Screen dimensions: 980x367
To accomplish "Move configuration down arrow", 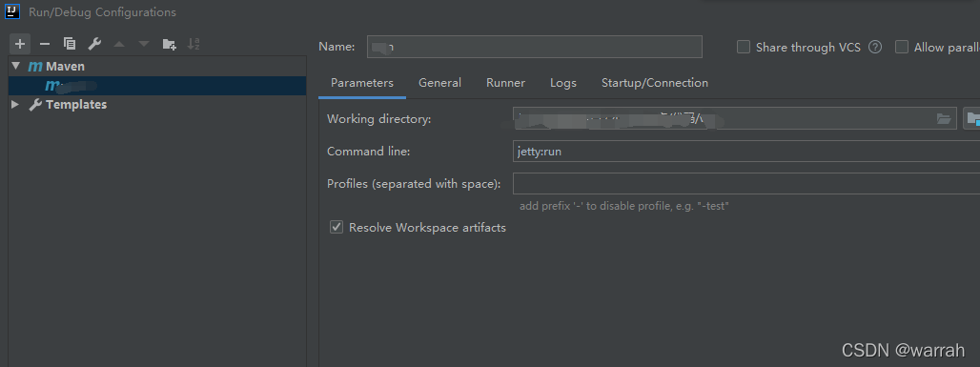I will (144, 44).
